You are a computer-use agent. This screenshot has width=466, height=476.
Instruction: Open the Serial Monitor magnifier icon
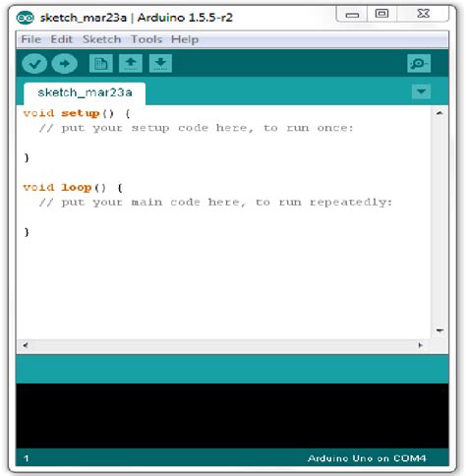click(419, 63)
